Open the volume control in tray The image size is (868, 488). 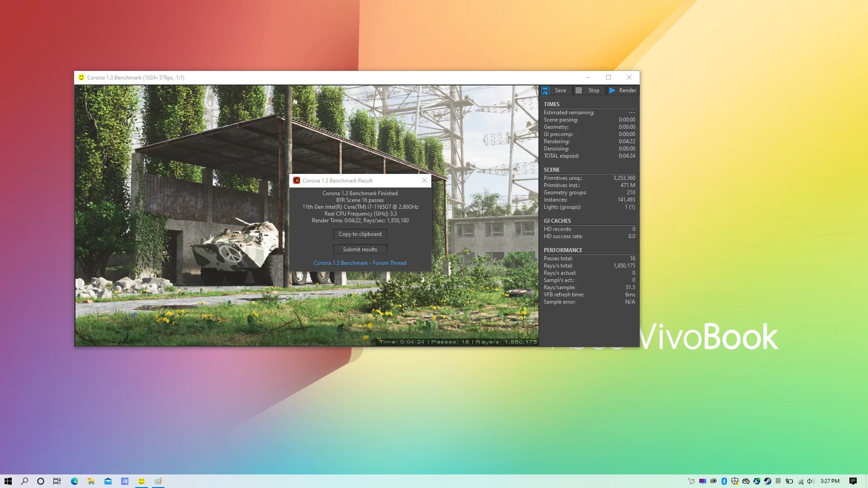point(811,481)
